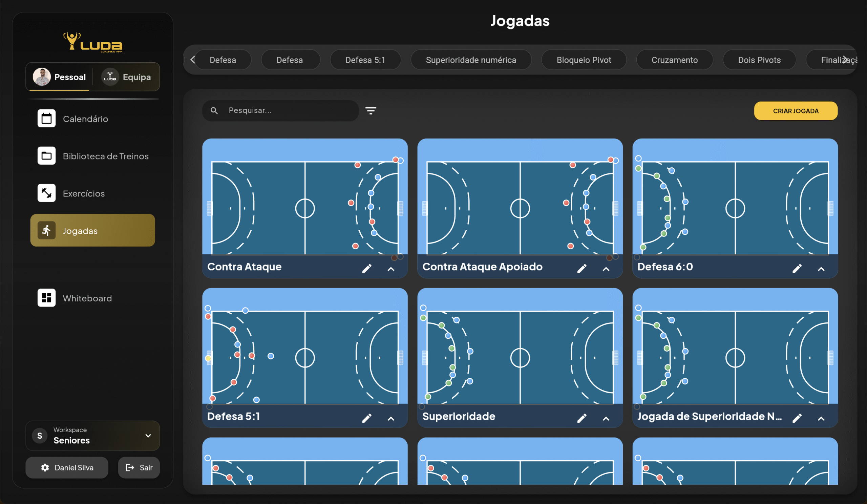Go to Exercícios via dumbbell icon
This screenshot has width=867, height=504.
click(x=46, y=193)
